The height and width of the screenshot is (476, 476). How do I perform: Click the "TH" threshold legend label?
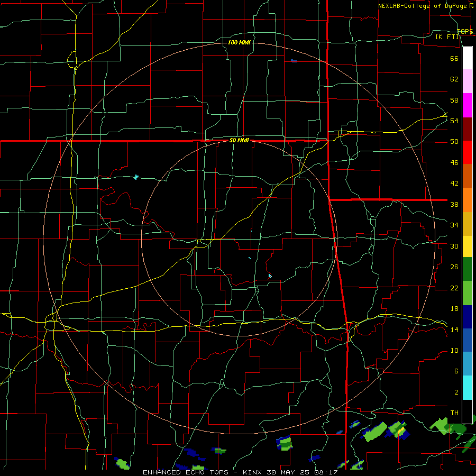454,413
